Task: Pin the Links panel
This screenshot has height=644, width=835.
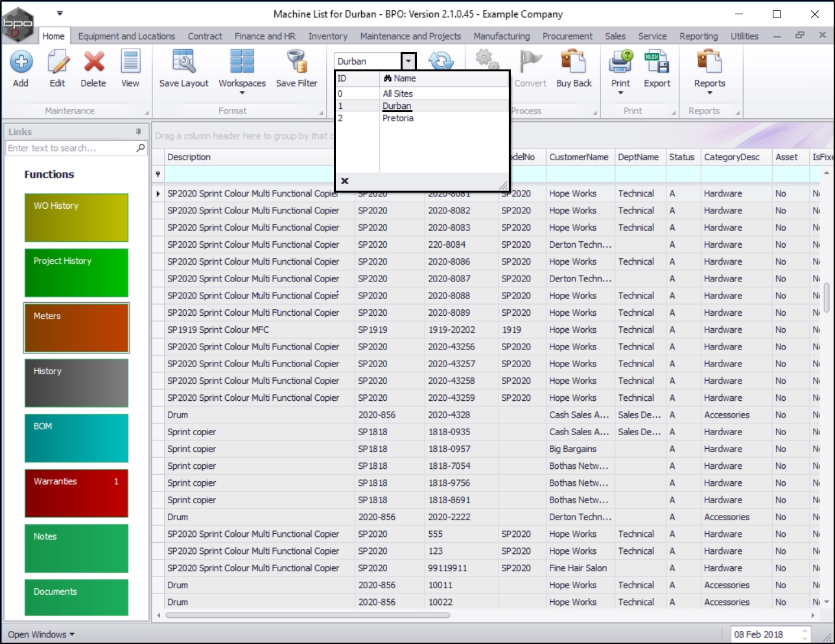Action: pyautogui.click(x=138, y=132)
